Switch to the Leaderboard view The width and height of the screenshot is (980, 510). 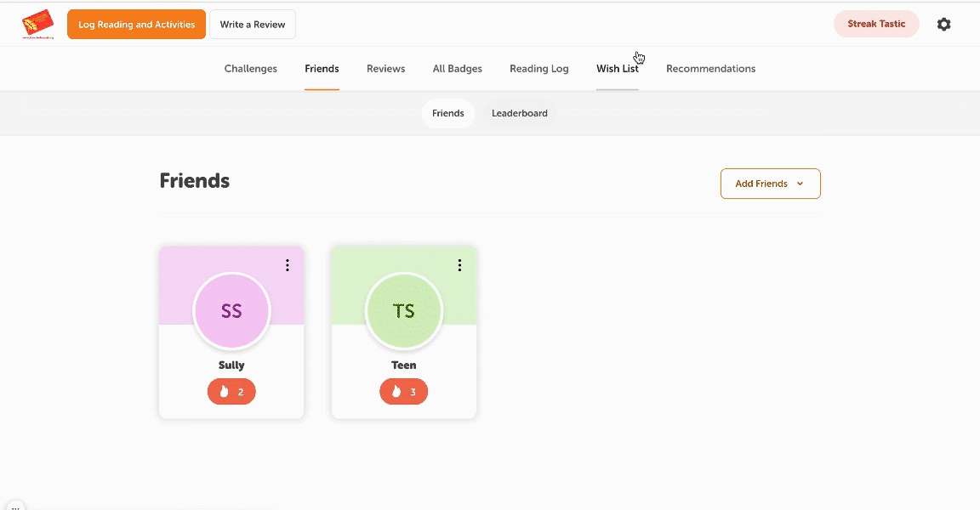[x=519, y=113]
